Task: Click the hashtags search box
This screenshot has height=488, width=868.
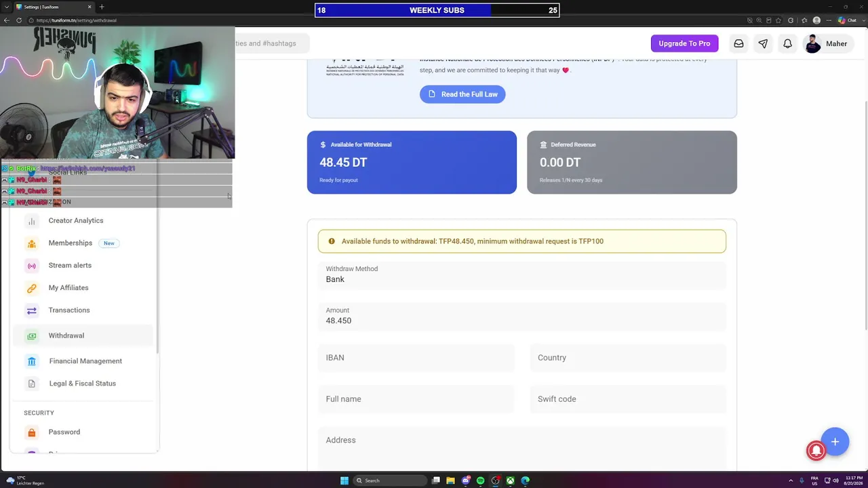Action: tap(271, 43)
